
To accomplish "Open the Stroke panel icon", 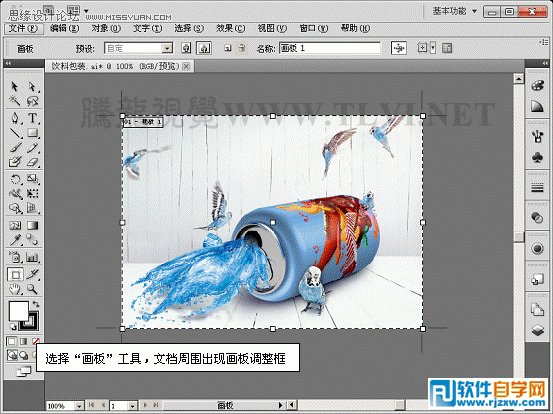I will pos(537,188).
